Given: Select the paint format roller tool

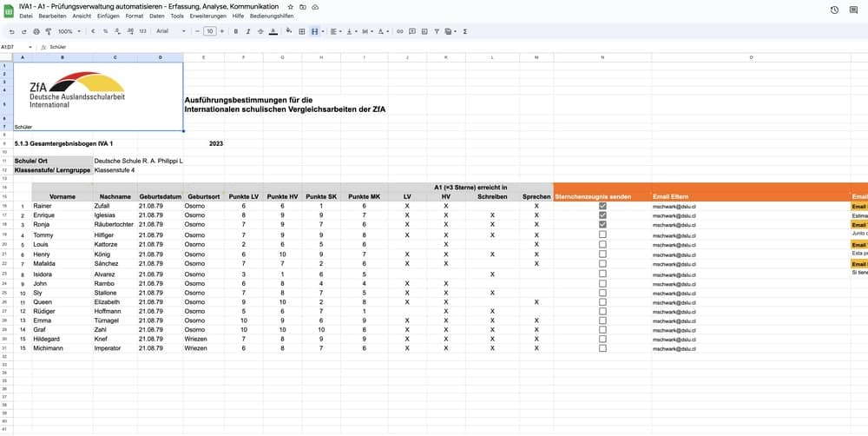Looking at the screenshot, I should pyautogui.click(x=48, y=31).
